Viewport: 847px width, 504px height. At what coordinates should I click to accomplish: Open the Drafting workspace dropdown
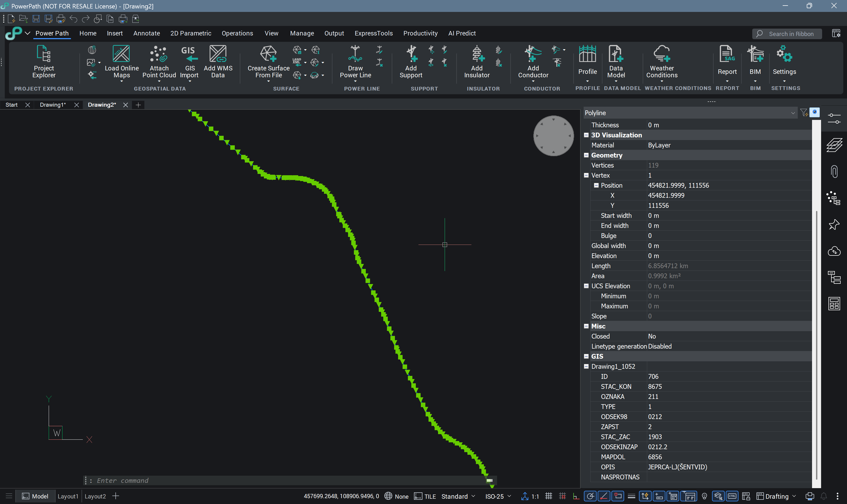coord(777,496)
